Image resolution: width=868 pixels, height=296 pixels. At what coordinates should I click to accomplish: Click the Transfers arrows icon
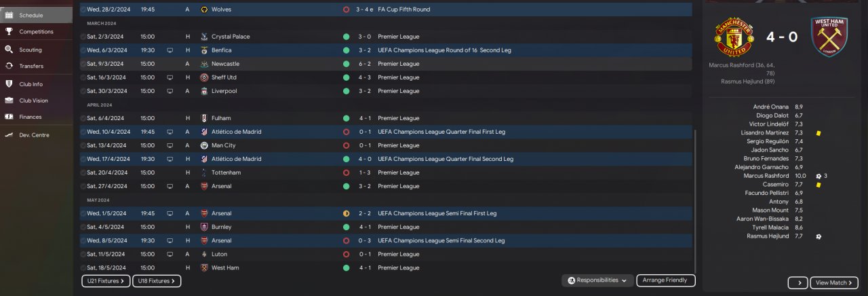pos(9,66)
